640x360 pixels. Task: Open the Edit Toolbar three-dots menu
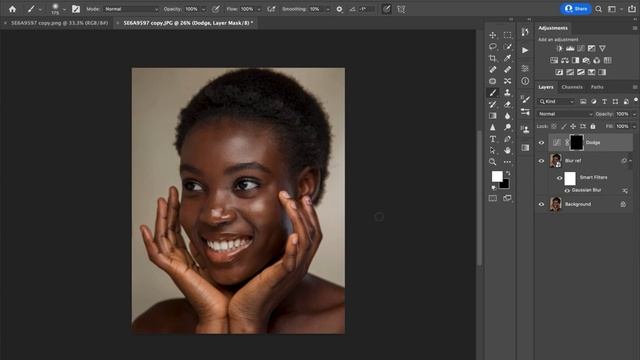point(507,162)
